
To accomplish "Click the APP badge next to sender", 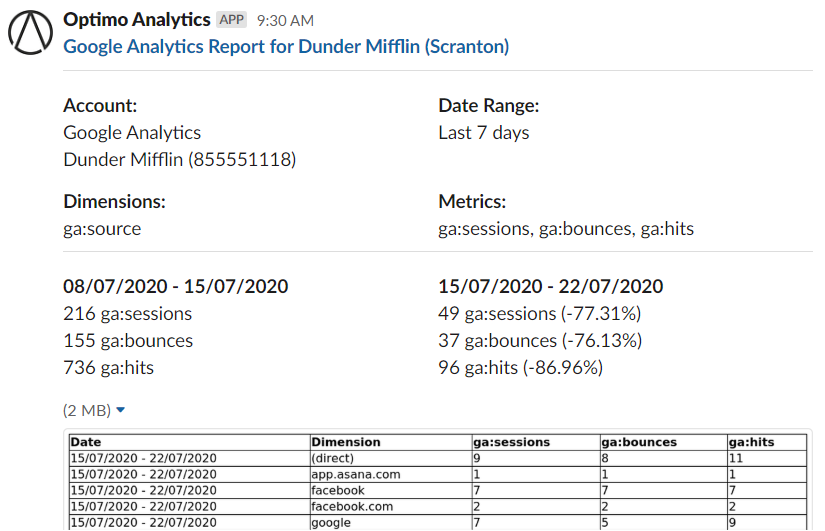I will click(x=232, y=19).
